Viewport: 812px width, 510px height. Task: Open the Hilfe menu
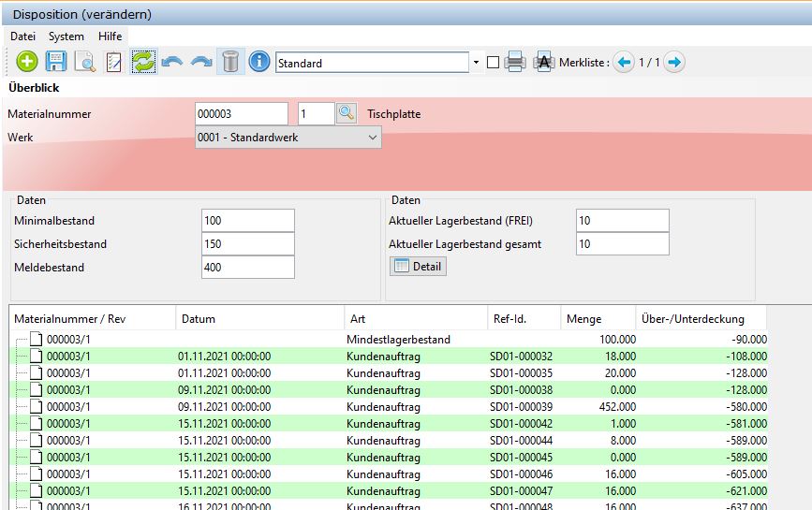pyautogui.click(x=111, y=36)
